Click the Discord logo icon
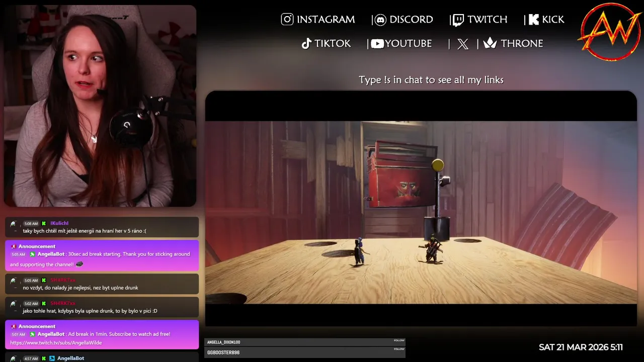The height and width of the screenshot is (362, 644). [380, 20]
